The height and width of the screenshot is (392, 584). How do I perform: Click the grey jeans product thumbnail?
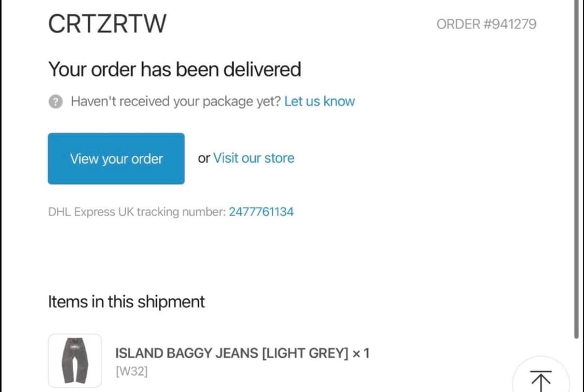(x=75, y=360)
